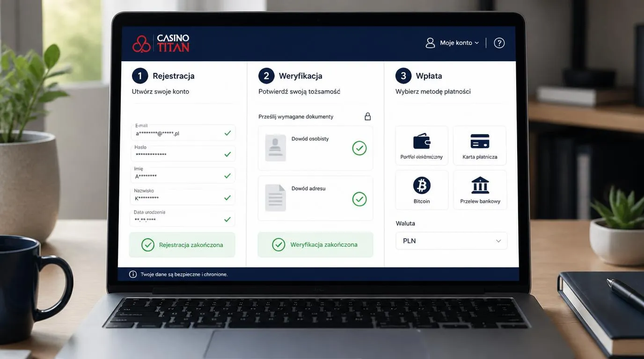The image size is (644, 359).
Task: Select the Weryfikacja step heading
Action: 290,76
